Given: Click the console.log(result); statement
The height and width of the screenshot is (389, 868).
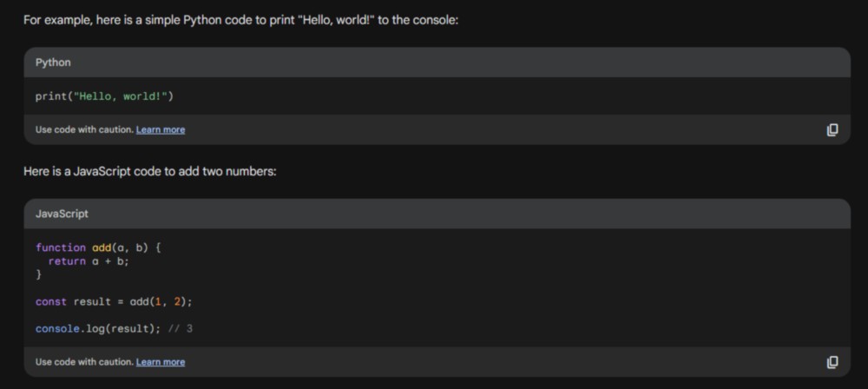Looking at the screenshot, I should tap(98, 328).
